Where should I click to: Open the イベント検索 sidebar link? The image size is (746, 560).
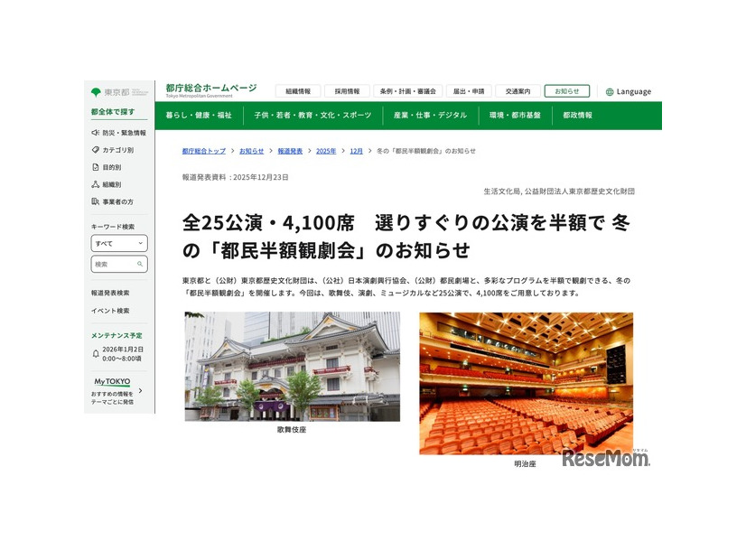[108, 309]
